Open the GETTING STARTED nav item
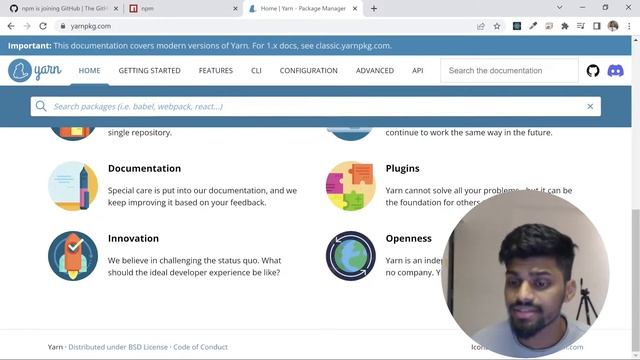This screenshot has height=360, width=640. click(x=149, y=71)
